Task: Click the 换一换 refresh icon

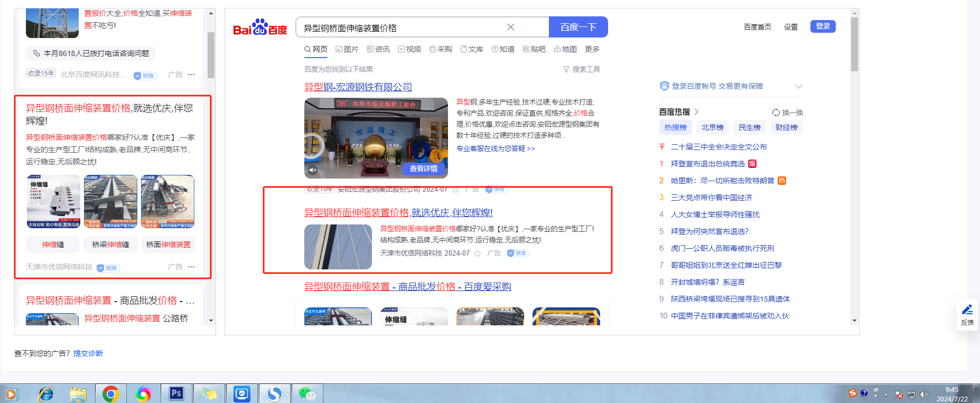Action: tap(776, 113)
